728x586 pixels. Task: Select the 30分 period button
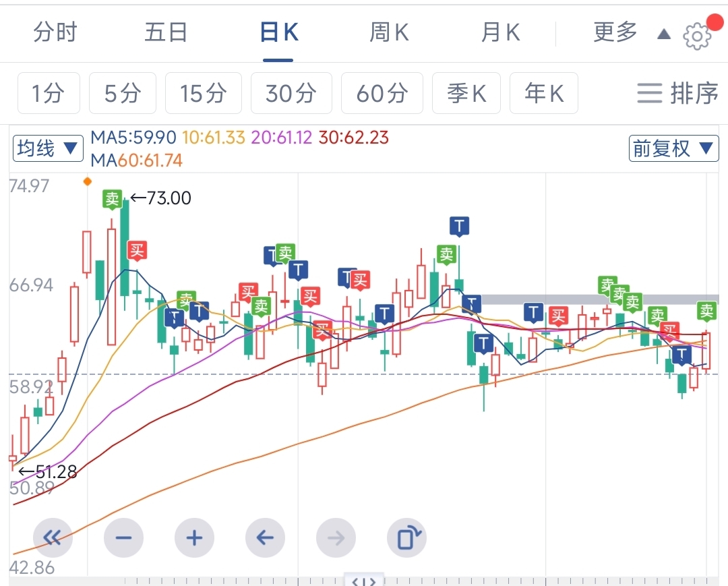291,93
